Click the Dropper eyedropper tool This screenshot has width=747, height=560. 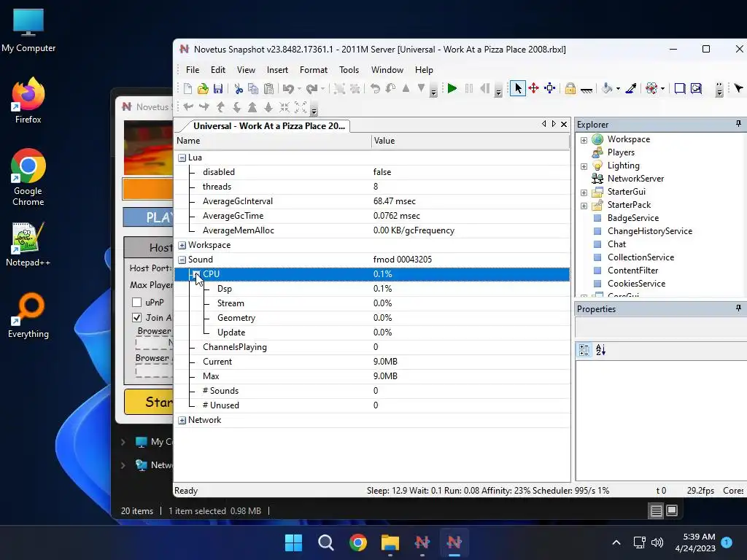click(631, 88)
